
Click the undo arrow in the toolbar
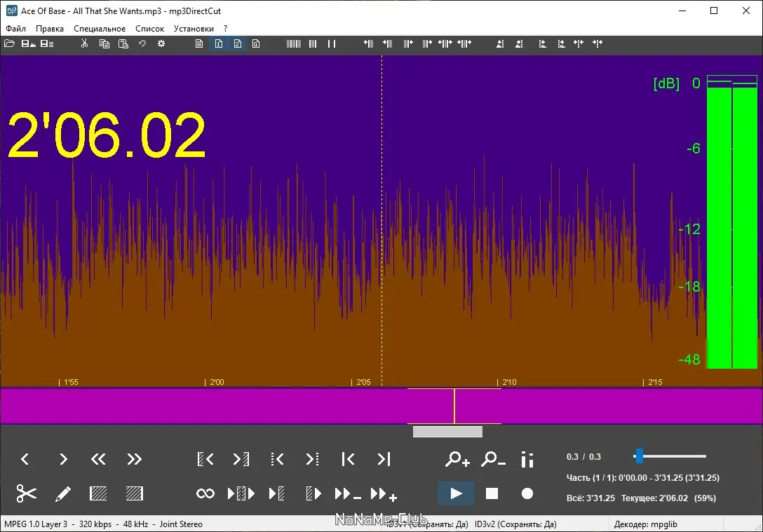point(142,43)
